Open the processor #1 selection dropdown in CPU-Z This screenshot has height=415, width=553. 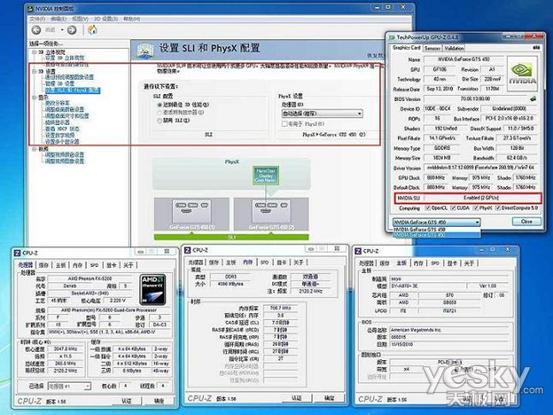point(69,386)
